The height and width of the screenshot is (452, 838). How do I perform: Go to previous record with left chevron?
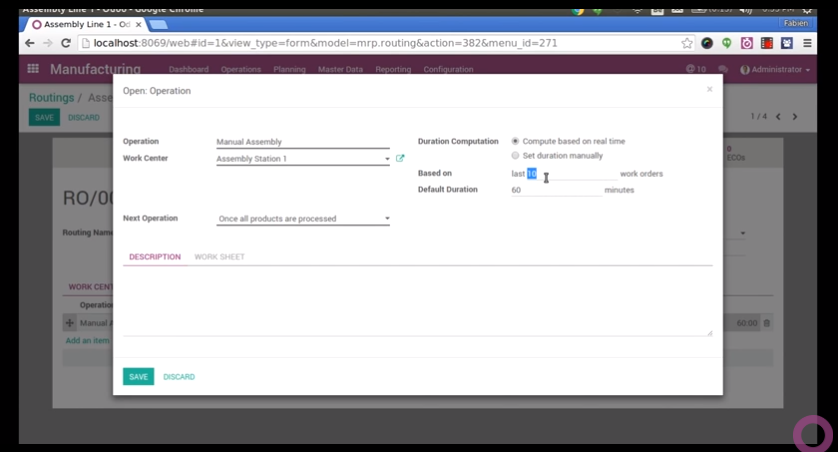778,117
